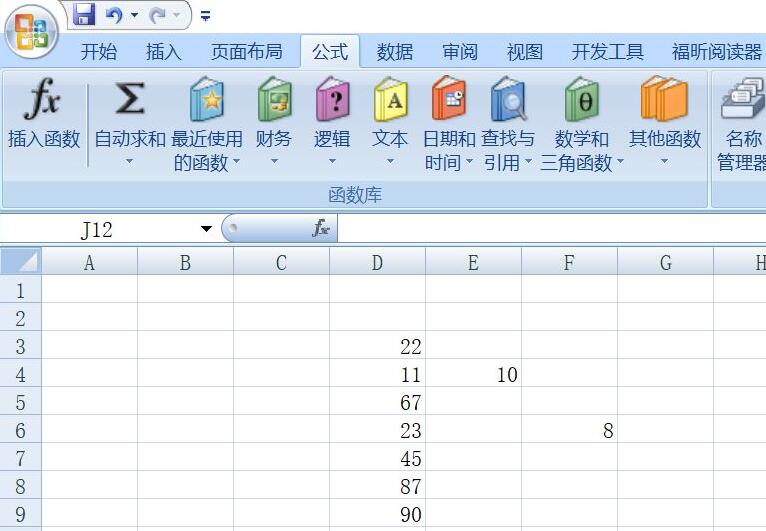
Task: Open the 数学和三角函数 icon
Action: pyautogui.click(x=581, y=99)
